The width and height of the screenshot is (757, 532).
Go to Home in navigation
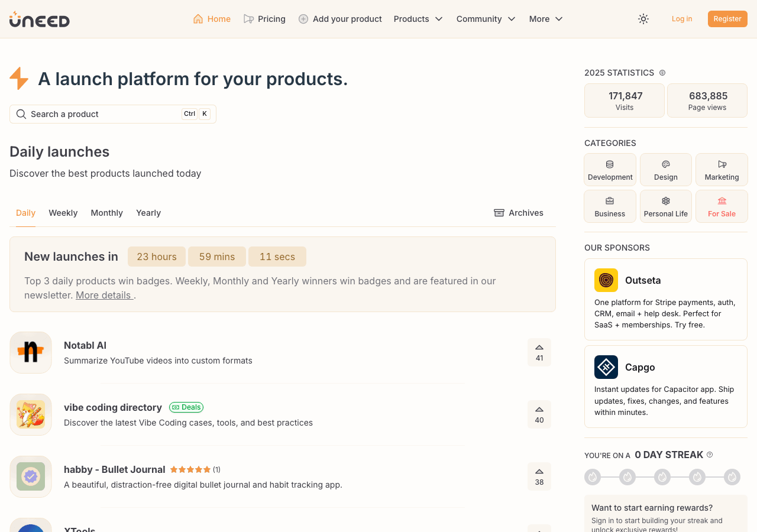212,19
